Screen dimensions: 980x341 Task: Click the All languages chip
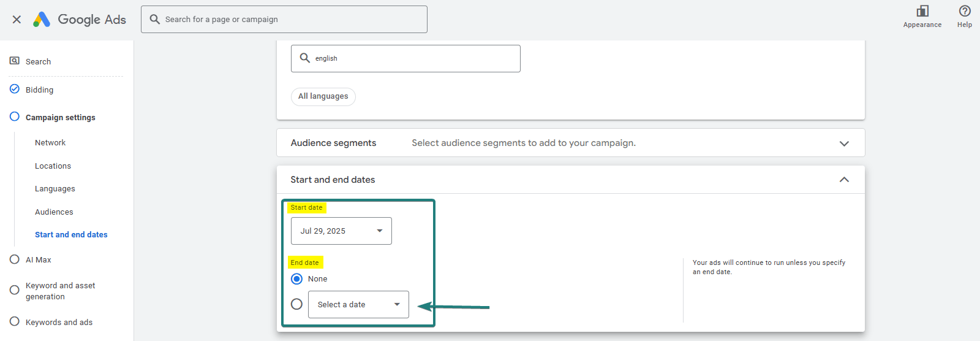[x=323, y=96]
